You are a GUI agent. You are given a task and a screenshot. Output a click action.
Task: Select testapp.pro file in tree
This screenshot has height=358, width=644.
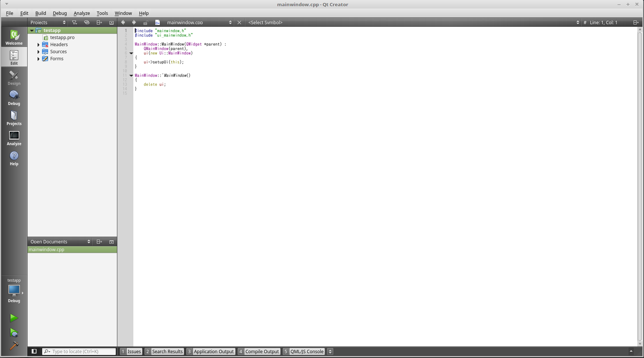tap(62, 38)
